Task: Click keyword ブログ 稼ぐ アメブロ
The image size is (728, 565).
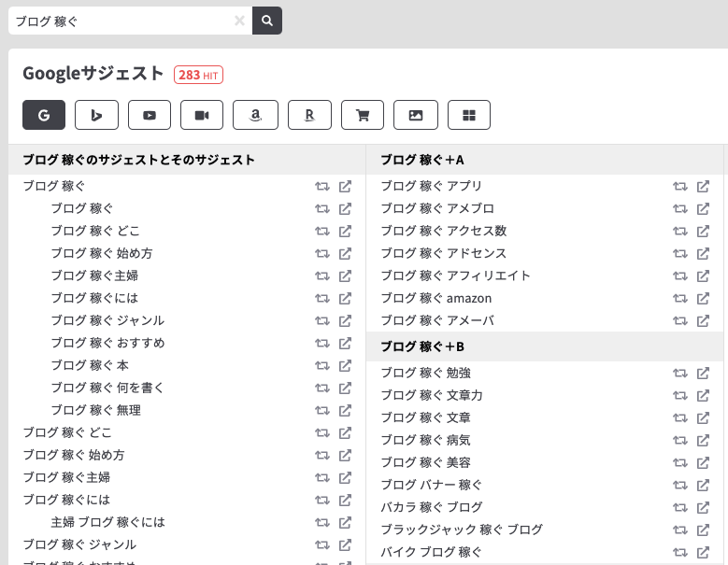Action: click(x=437, y=209)
